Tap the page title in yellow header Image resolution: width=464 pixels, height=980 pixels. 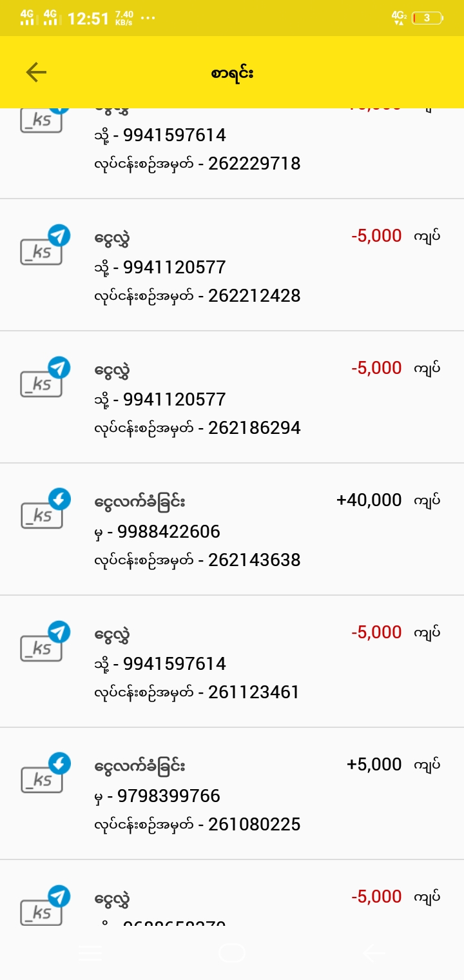232,73
